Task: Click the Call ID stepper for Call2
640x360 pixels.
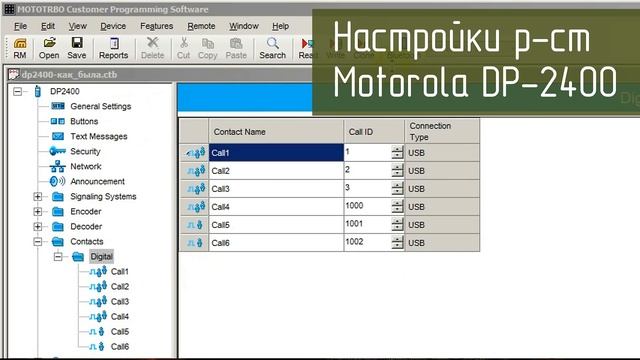Action: (397, 170)
